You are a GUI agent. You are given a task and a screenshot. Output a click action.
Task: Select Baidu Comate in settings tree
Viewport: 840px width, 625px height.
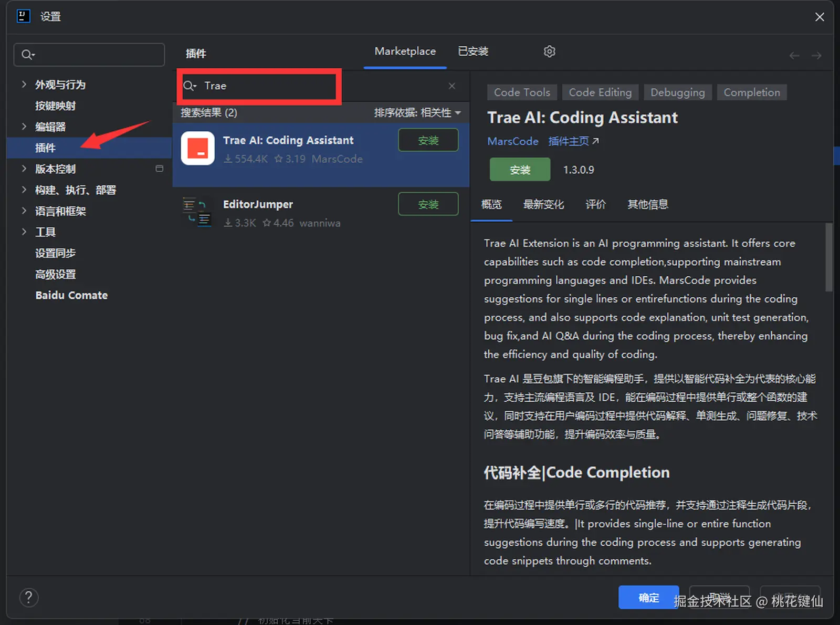click(x=71, y=295)
